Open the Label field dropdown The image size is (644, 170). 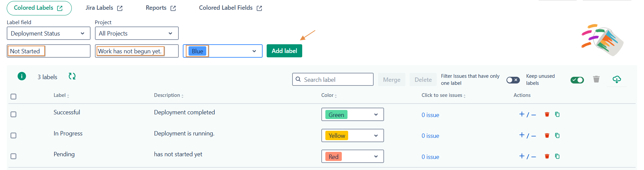(x=49, y=34)
